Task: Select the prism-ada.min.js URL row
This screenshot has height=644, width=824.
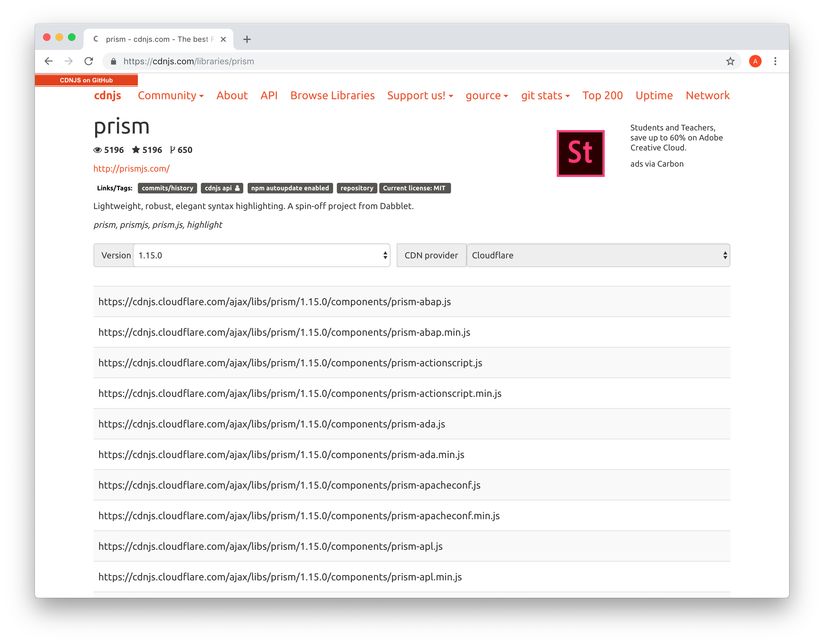Action: click(x=412, y=455)
